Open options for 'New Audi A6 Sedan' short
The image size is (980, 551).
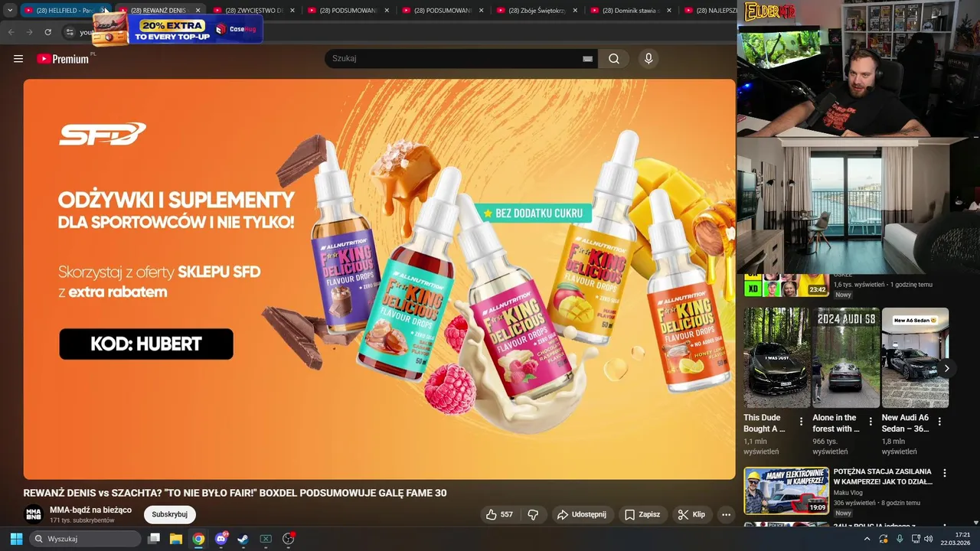click(939, 422)
